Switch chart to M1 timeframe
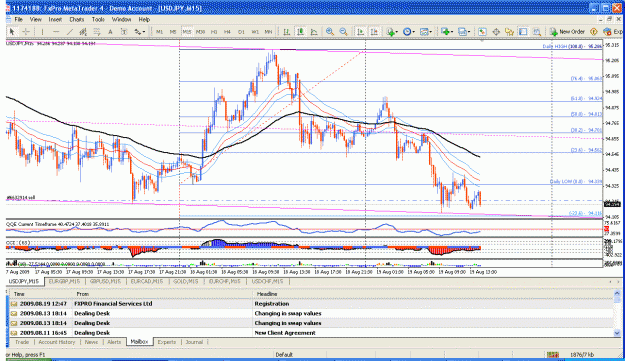Image resolution: width=625 pixels, height=361 pixels. 159,31
